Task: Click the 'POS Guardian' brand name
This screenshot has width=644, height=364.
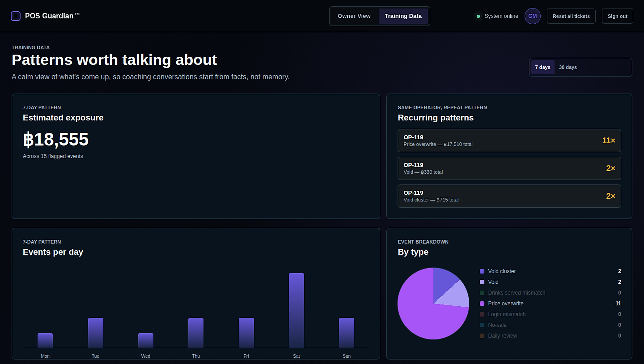Action: pyautogui.click(x=49, y=16)
